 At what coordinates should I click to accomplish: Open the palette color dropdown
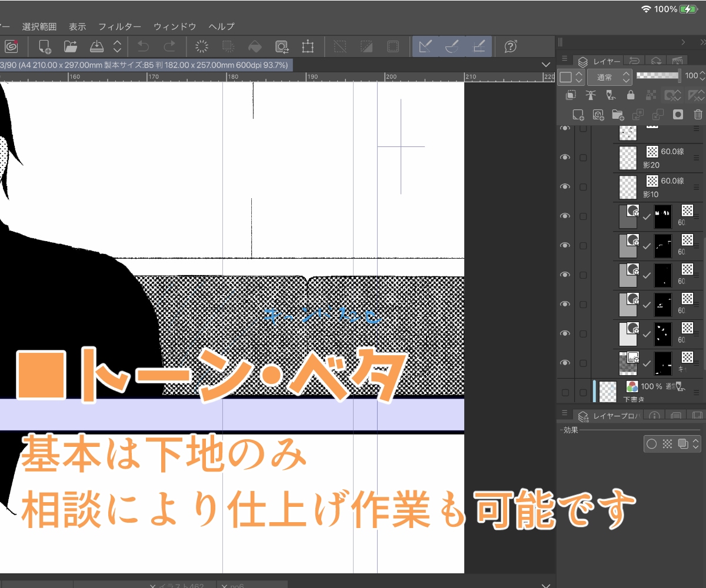571,77
